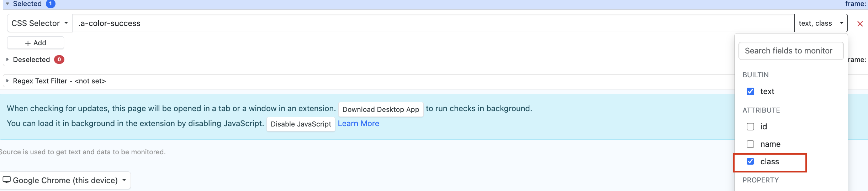Click the blue Selected count badge

(51, 4)
